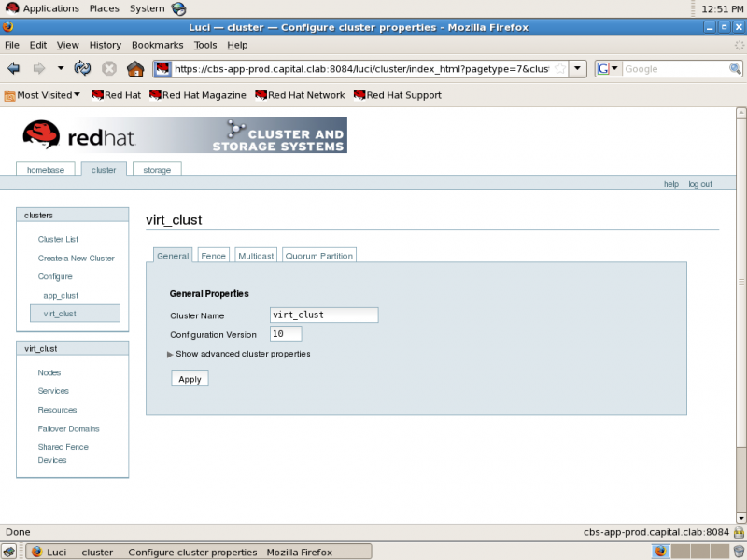Image resolution: width=747 pixels, height=560 pixels.
Task: Open the Bookmarks menu
Action: [x=157, y=45]
